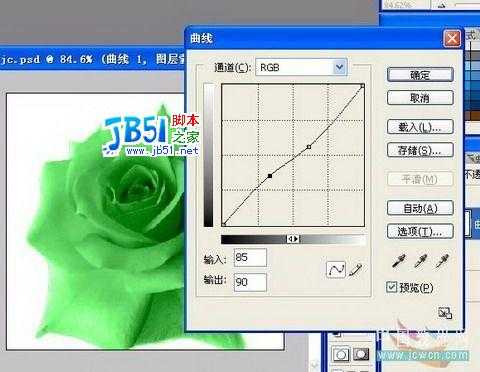
Task: Toggle the horizontal gradient bar arrows
Action: [293, 239]
